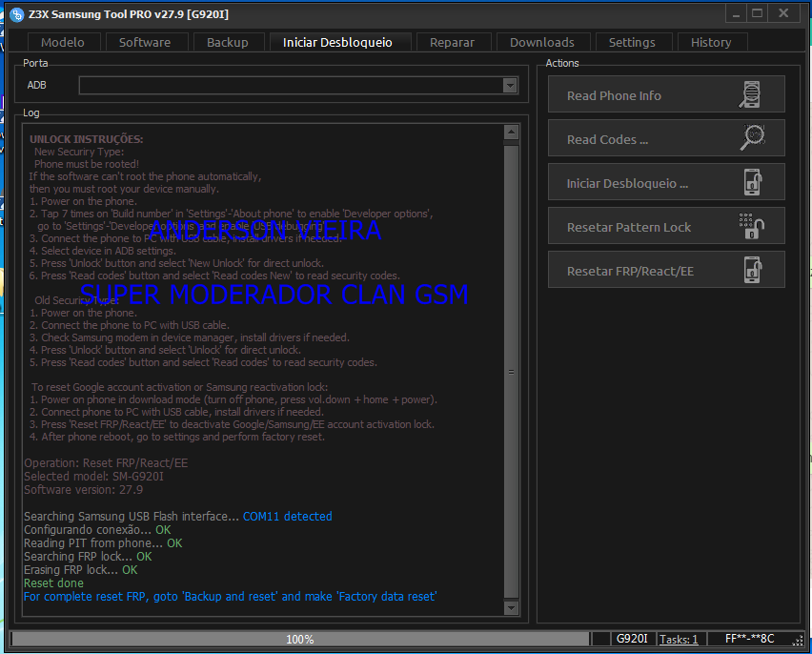This screenshot has height=654, width=812.
Task: Click the Read Phone Info button label
Action: 614,96
